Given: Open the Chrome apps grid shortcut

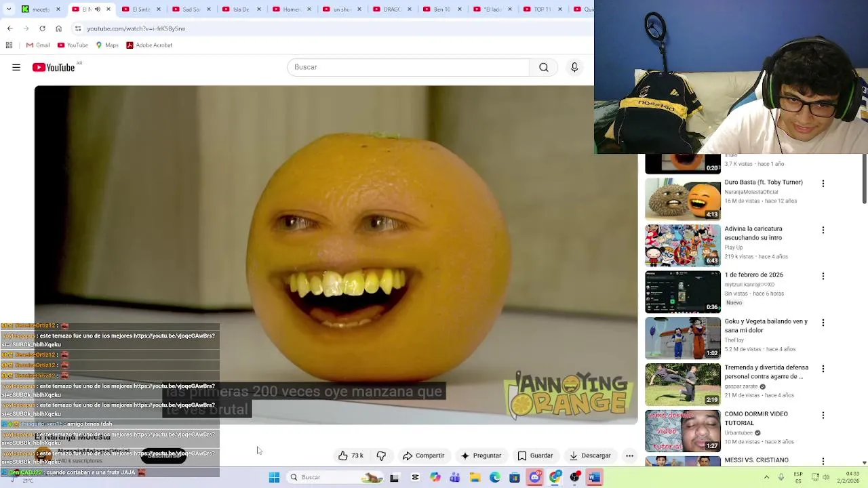Looking at the screenshot, I should click(x=9, y=45).
